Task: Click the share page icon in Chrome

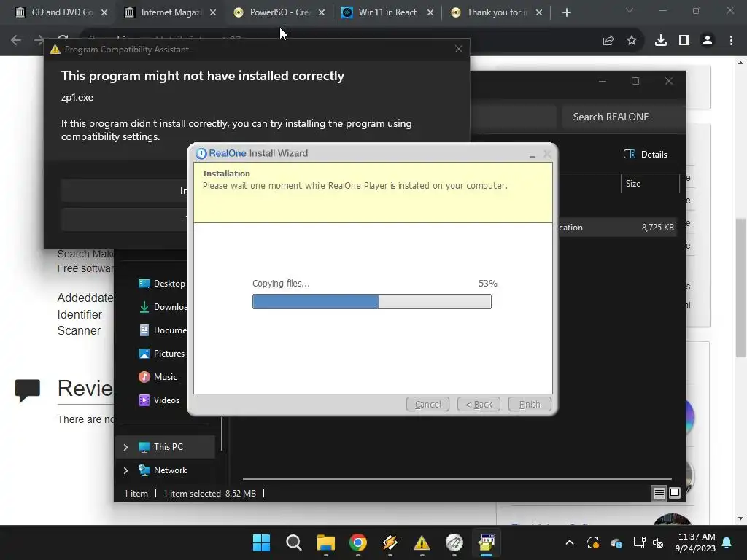Action: tap(608, 41)
